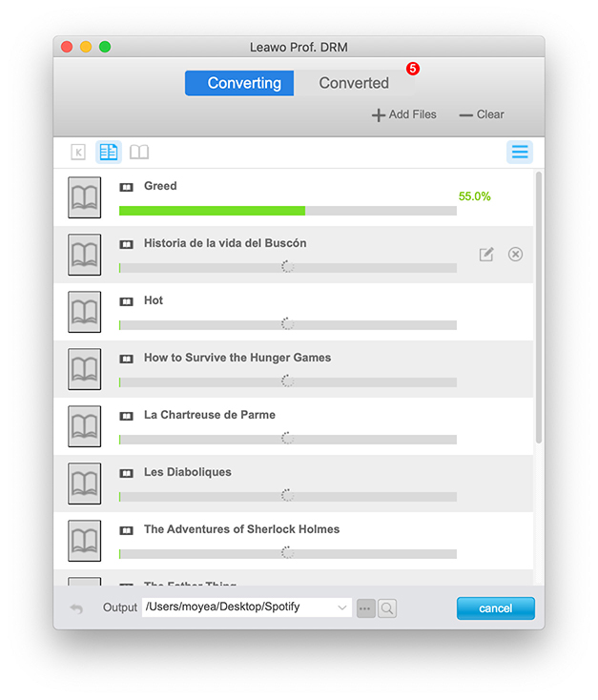This screenshot has width=598, height=700.
Task: Remove Historia de la vida del Buscón from list
Action: tap(515, 255)
